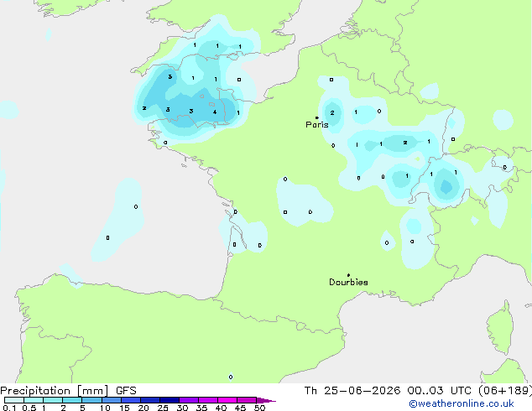This screenshot has height=411, width=532.
Task: Click the '50' legend scale label
Action: [x=259, y=408]
